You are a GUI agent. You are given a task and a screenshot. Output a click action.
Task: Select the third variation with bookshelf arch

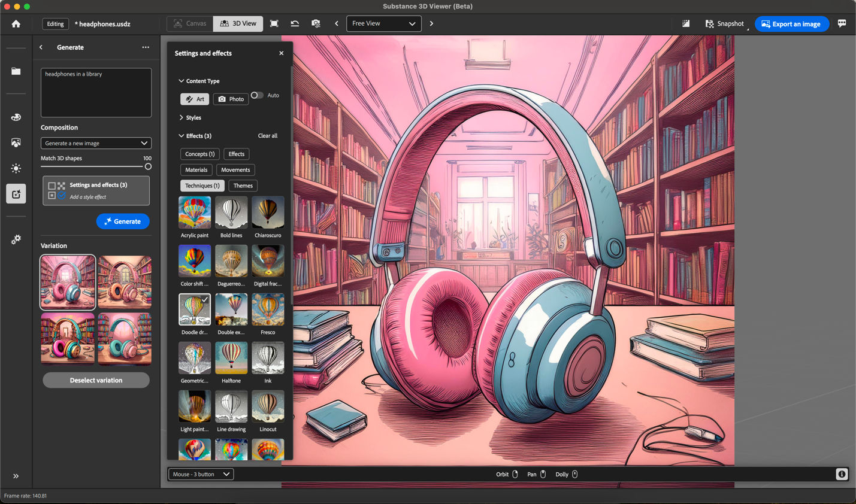pos(68,338)
